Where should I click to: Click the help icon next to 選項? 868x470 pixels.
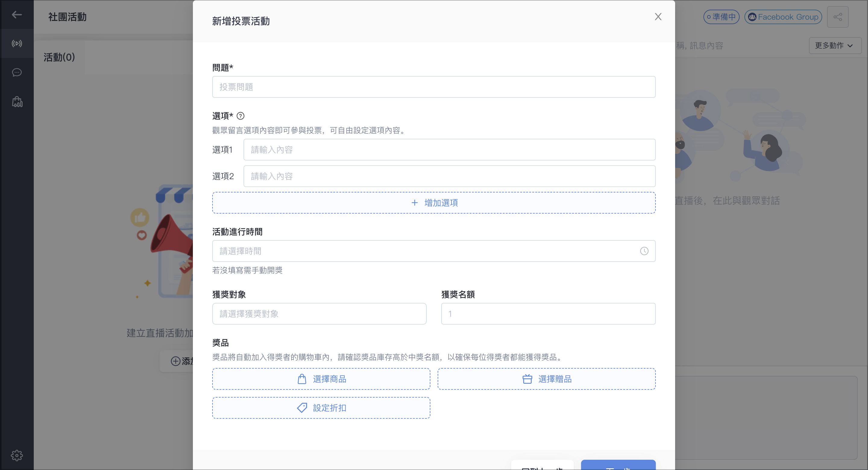click(x=240, y=116)
